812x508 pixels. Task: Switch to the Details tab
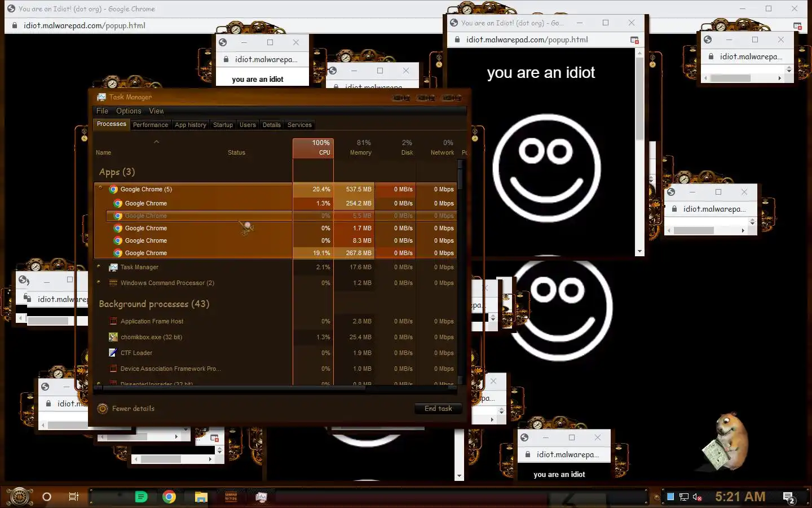tap(271, 125)
